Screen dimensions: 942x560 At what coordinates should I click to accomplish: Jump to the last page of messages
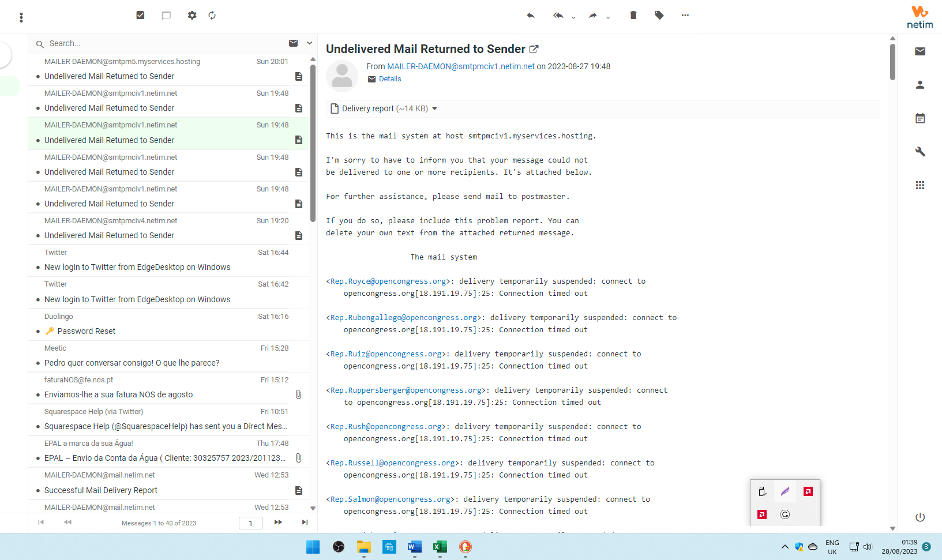tap(305, 523)
